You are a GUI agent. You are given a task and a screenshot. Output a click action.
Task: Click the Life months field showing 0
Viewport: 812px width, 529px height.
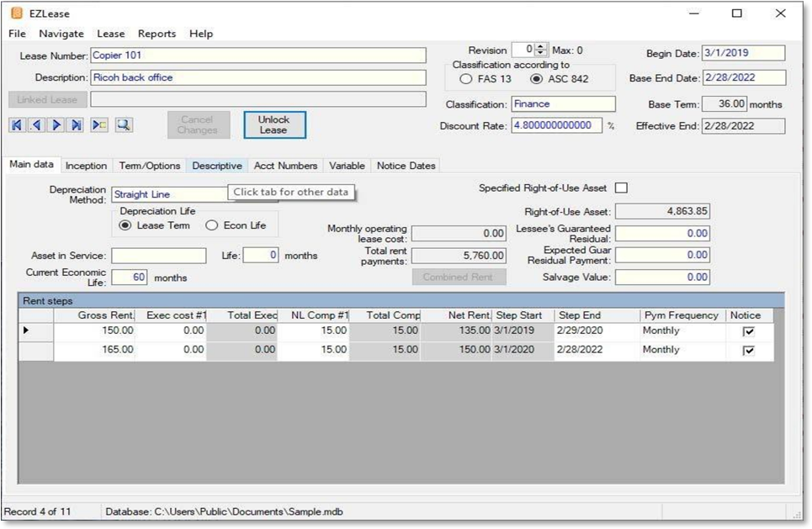[261, 255]
